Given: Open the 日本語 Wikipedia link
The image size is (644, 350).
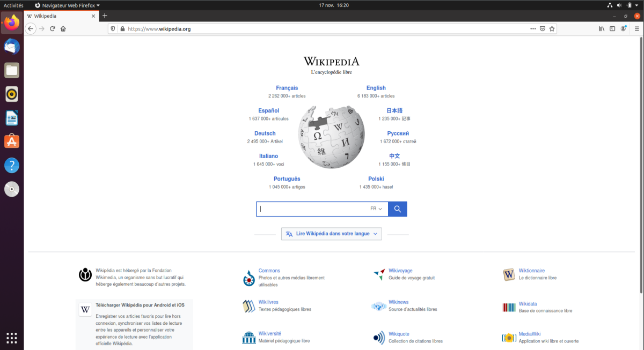Looking at the screenshot, I should [x=394, y=110].
